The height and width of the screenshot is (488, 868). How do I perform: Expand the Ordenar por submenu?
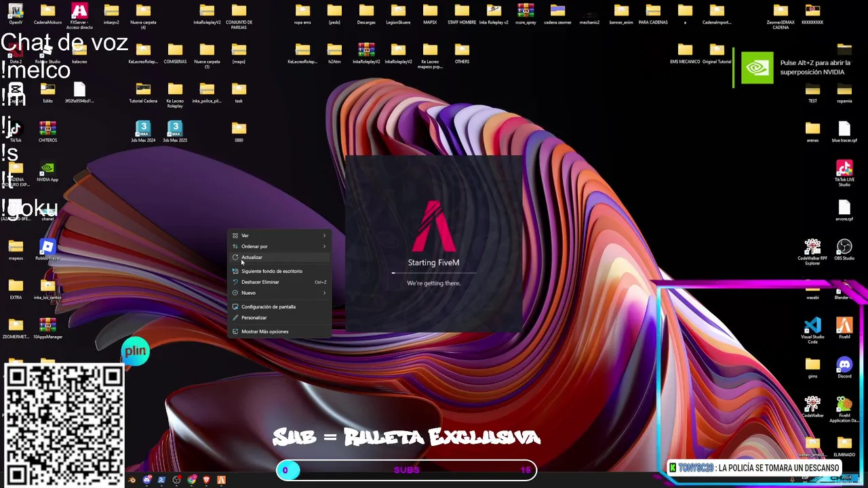(279, 246)
